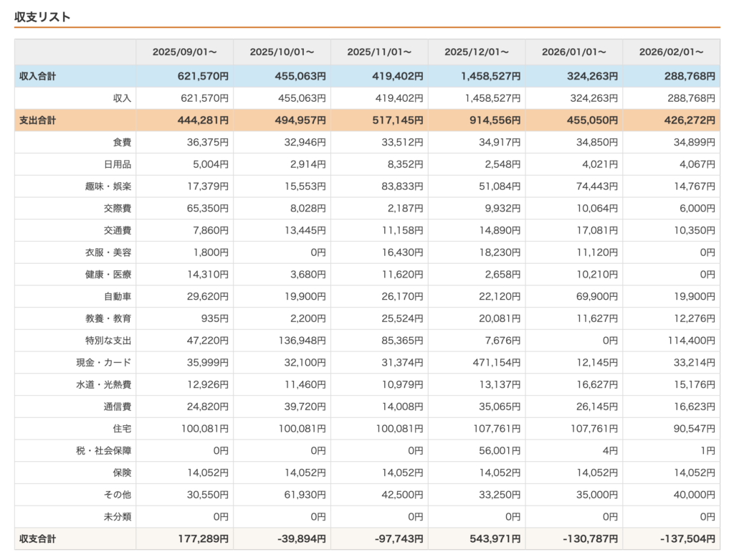Click the 収支リスト heading

[42, 17]
